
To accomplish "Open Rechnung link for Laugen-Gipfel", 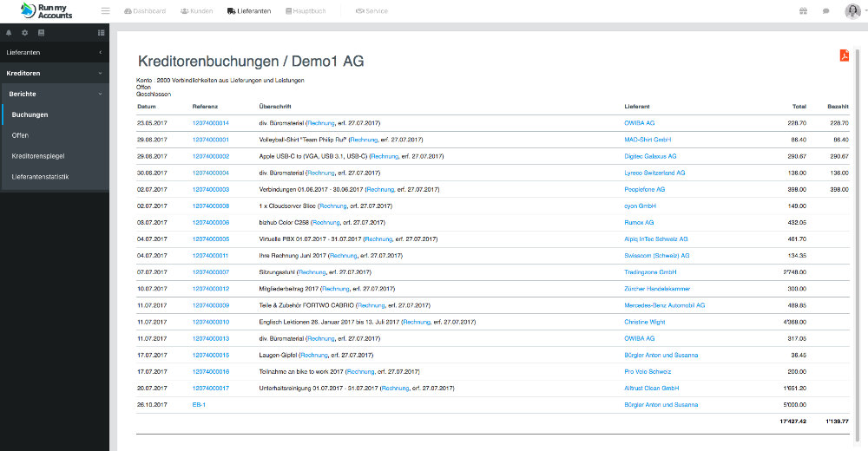I will tap(314, 356).
